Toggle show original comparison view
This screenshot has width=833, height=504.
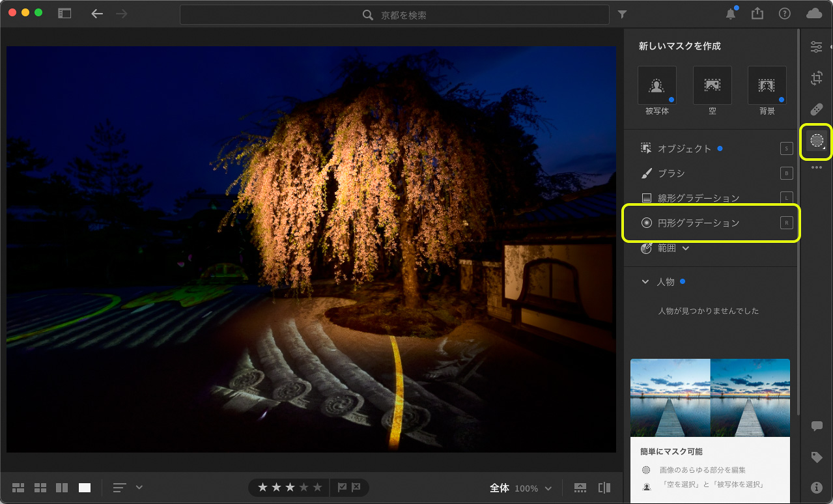coord(604,488)
